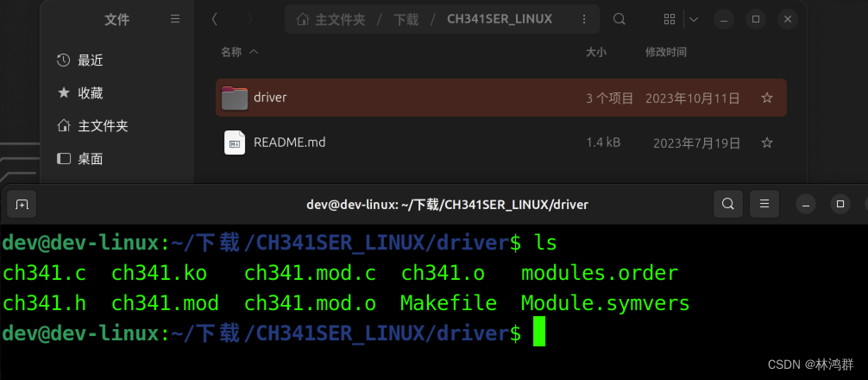868x380 pixels.
Task: Click modules.order in terminal output
Action: point(600,273)
